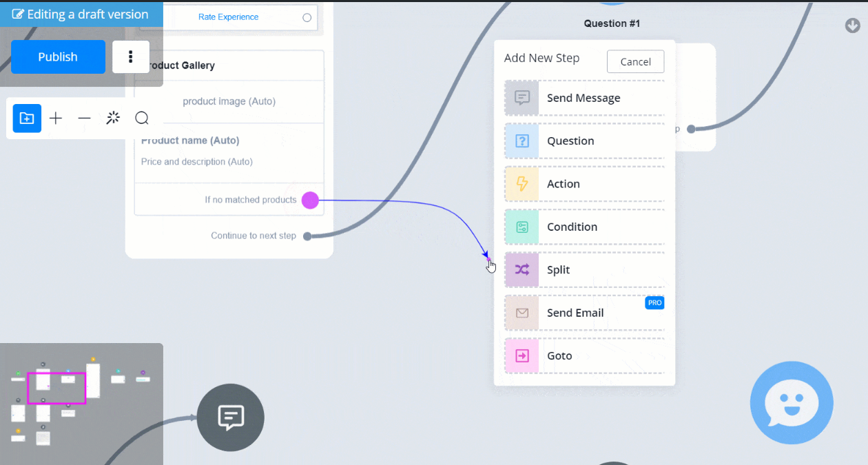Click the pencil edit icon beside draft version
Screen dimensions: 868x465
[x=18, y=14]
